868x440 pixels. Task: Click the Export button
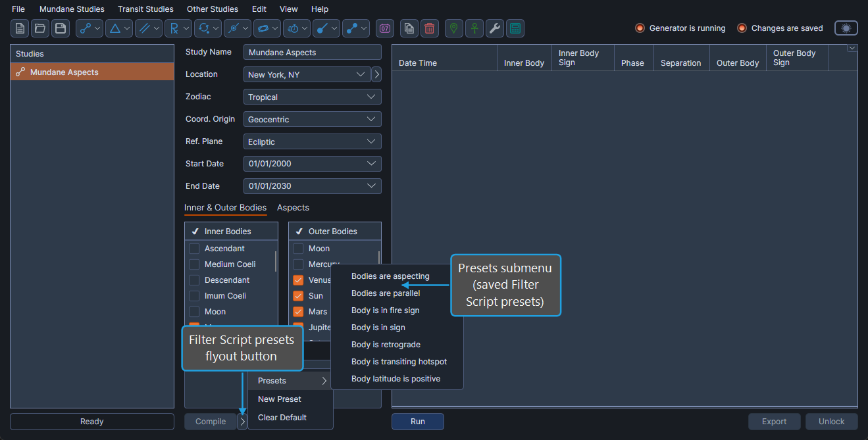pyautogui.click(x=775, y=422)
